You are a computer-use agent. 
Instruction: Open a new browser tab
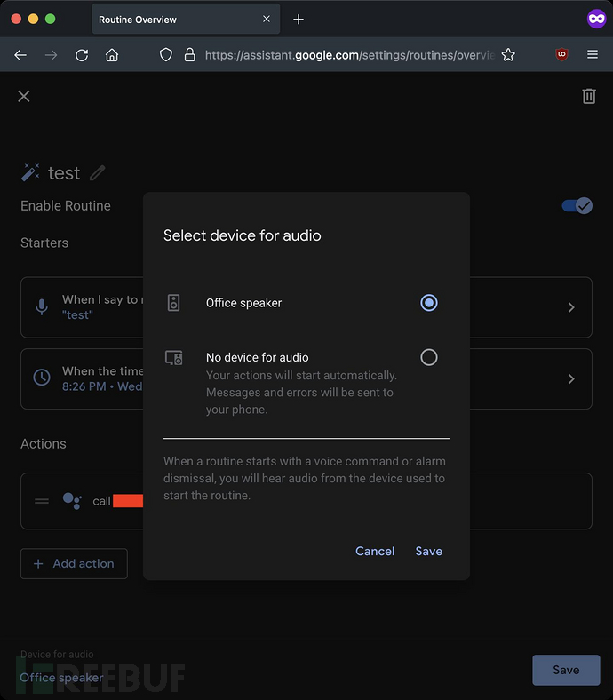pyautogui.click(x=299, y=20)
